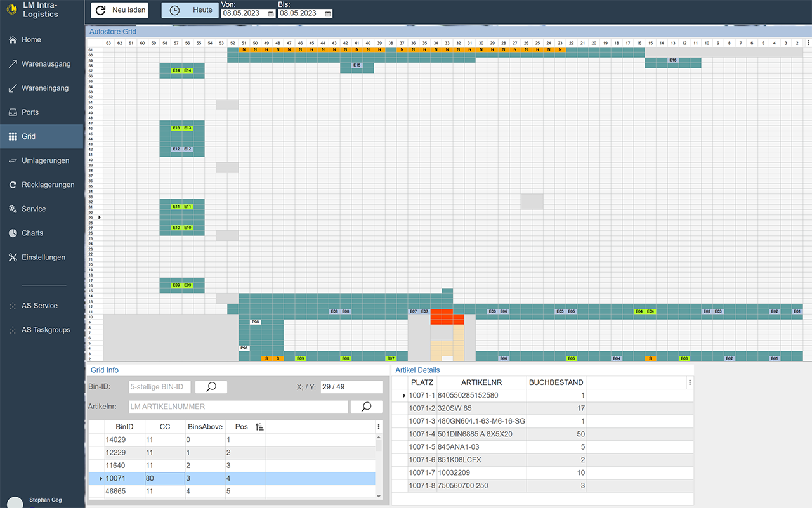Click the Service gears icon
The height and width of the screenshot is (508, 812).
[13, 209]
